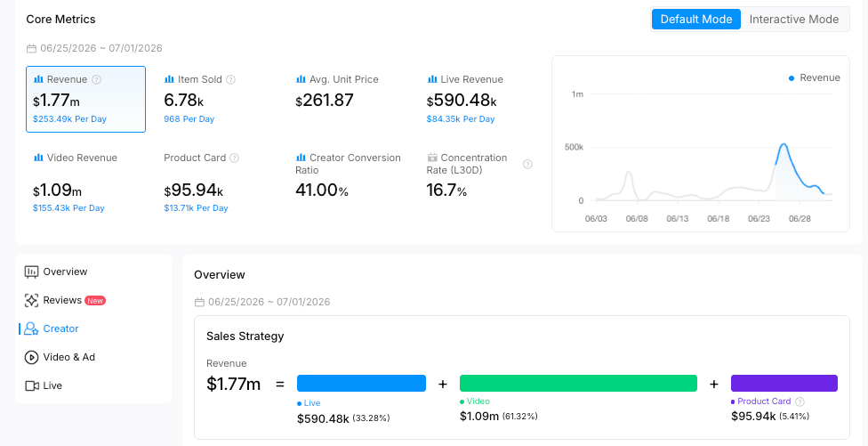
Task: Select the Video Revenue metric
Action: pyautogui.click(x=85, y=182)
